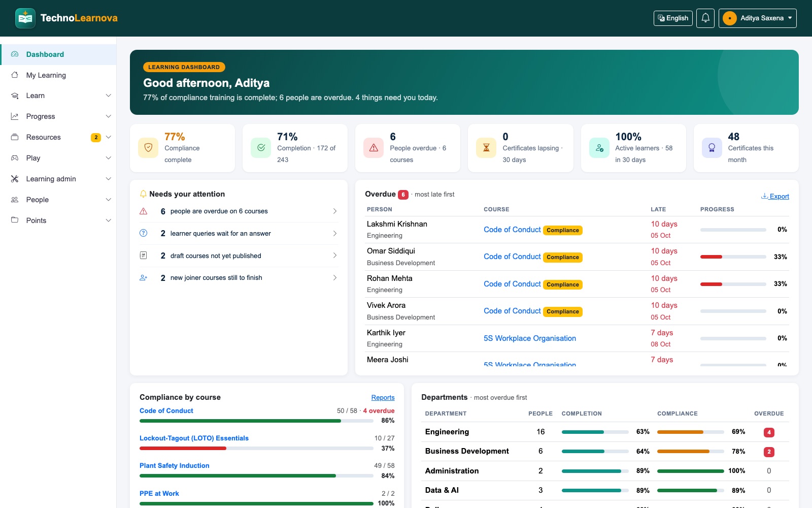Click the My Learning home icon
Viewport: 812px width, 508px height.
pos(15,75)
